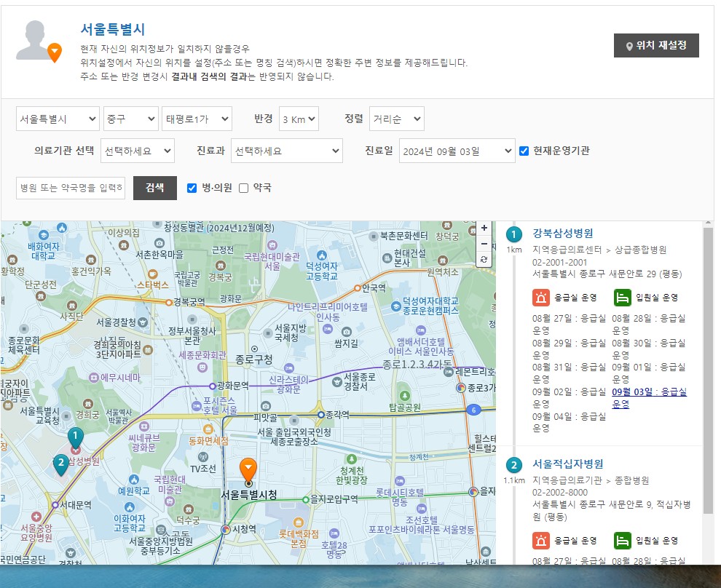Click 종로구청 label on map
Screen dimensions: 721x588
[x=254, y=359]
